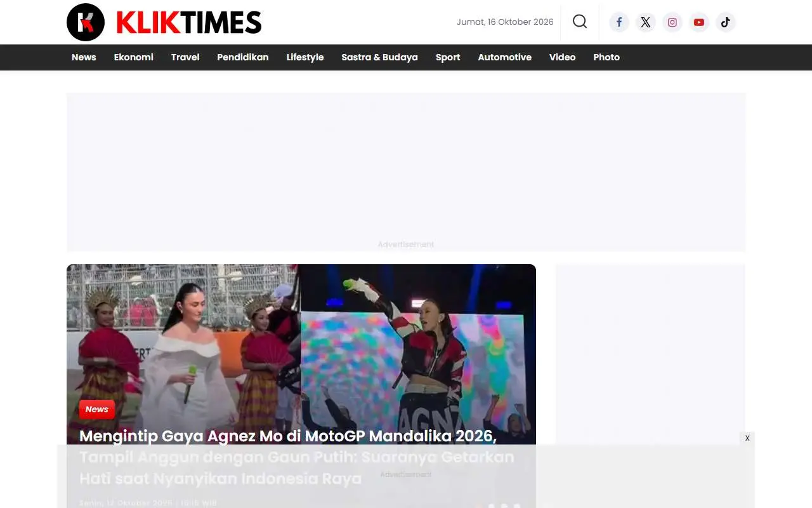Image resolution: width=812 pixels, height=508 pixels.
Task: Click the date 'Jumat, 16 Oktober 2026'
Action: pyautogui.click(x=505, y=22)
